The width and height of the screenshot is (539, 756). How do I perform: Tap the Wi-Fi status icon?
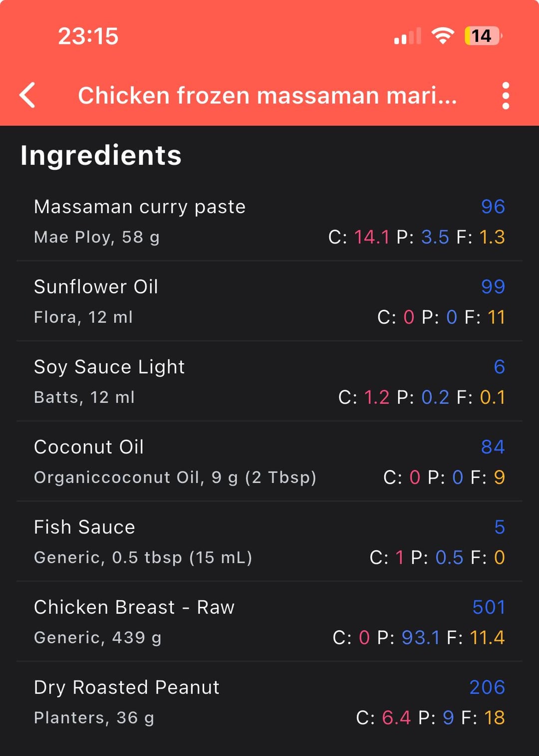point(442,36)
